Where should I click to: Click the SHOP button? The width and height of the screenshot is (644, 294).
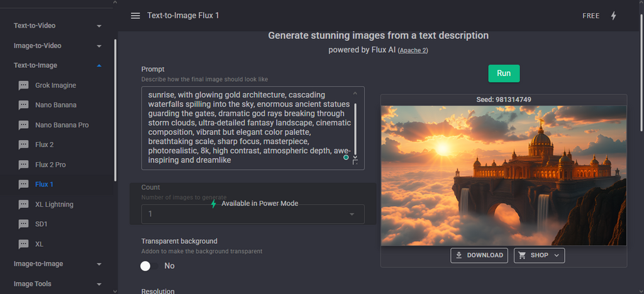[539, 255]
